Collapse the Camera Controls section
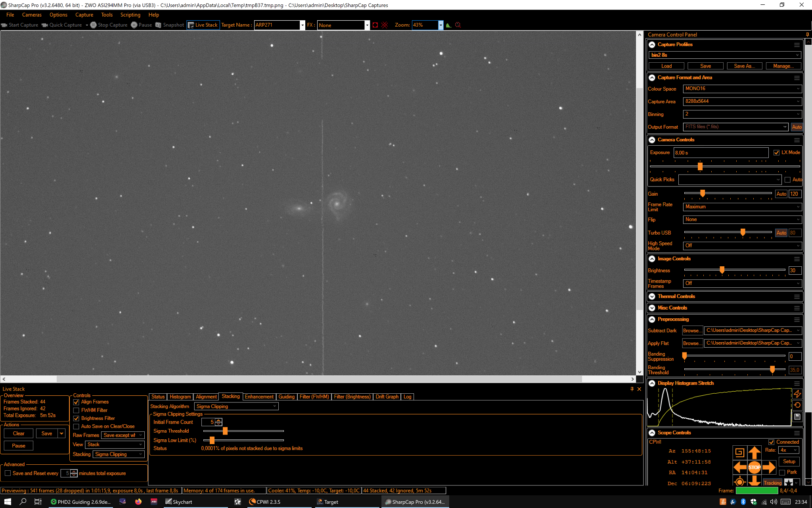This screenshot has width=812, height=508. [652, 140]
